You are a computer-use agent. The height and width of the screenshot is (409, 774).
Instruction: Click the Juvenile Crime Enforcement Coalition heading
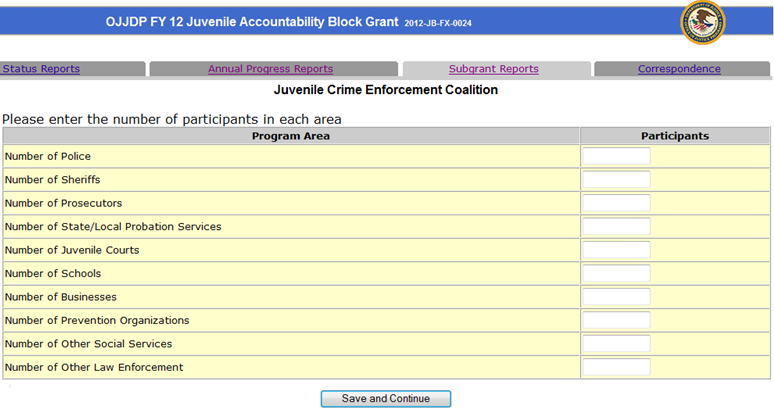click(x=386, y=90)
